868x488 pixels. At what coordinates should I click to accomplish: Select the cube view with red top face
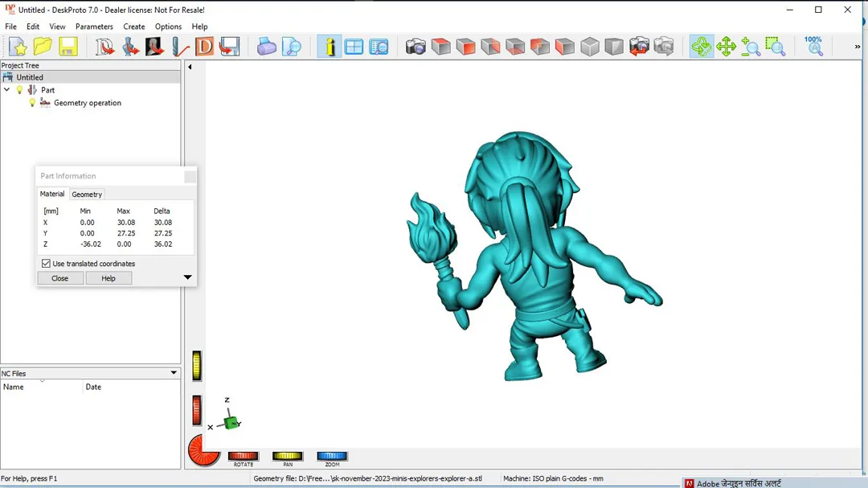[440, 47]
